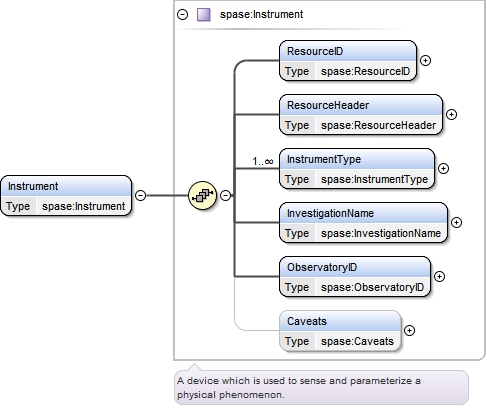Collapse the Instrument root element minus icon

pos(141,195)
